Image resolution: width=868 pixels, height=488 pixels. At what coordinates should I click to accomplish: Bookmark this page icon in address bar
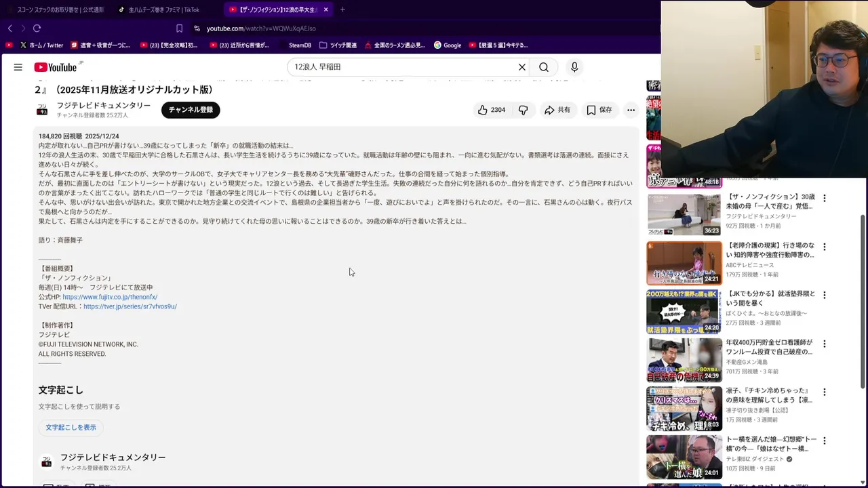tap(179, 28)
